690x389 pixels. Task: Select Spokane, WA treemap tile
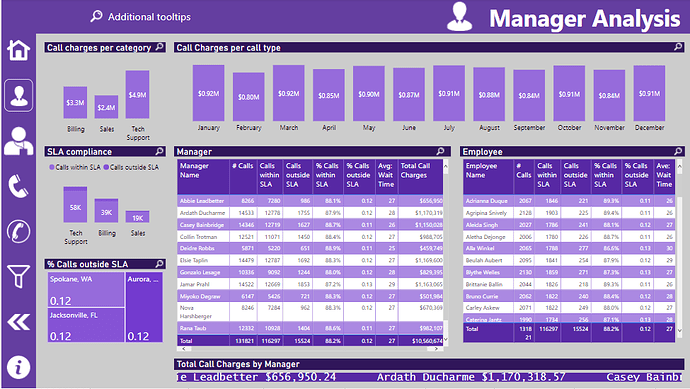tap(86, 290)
